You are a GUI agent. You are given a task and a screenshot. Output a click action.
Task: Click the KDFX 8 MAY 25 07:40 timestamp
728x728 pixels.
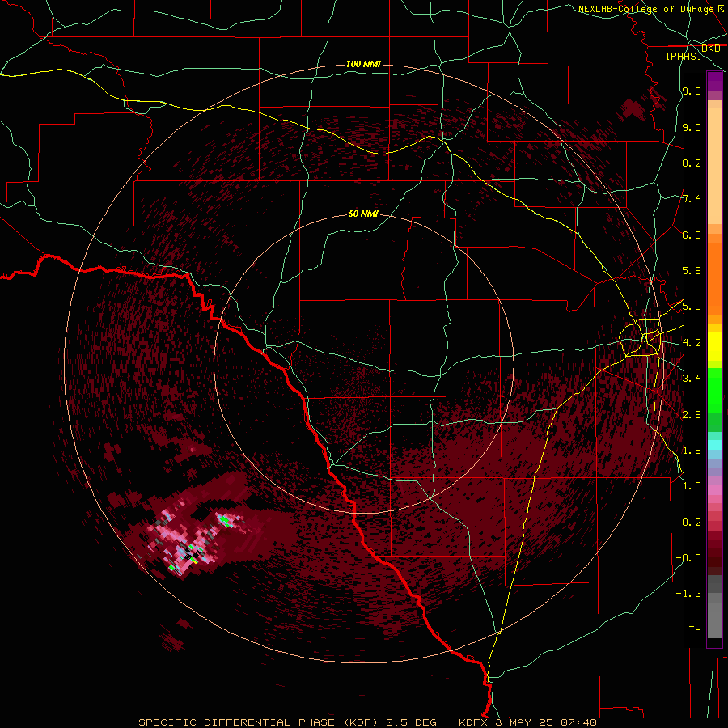(x=527, y=722)
